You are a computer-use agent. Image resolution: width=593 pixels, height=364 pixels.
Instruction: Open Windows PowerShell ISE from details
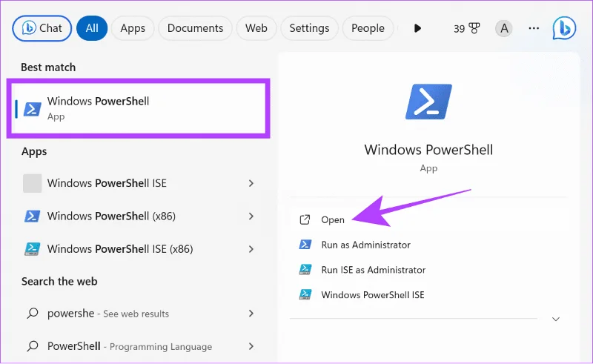click(x=428, y=295)
